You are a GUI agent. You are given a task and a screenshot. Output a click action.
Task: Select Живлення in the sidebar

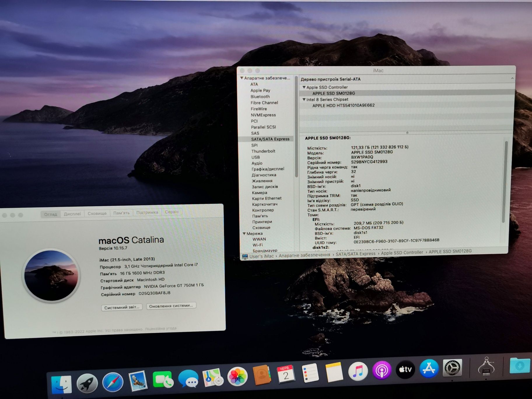pos(262,181)
